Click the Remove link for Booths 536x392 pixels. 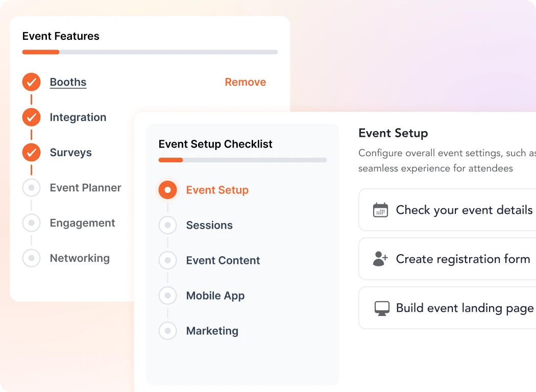click(246, 82)
